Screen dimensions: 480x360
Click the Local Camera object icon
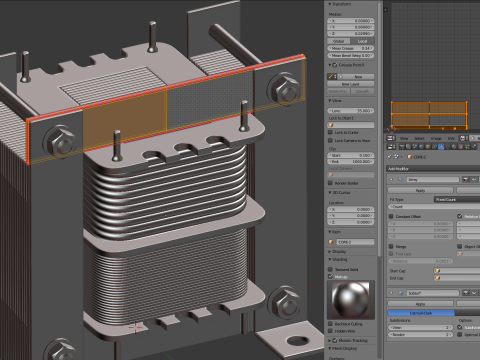[331, 175]
